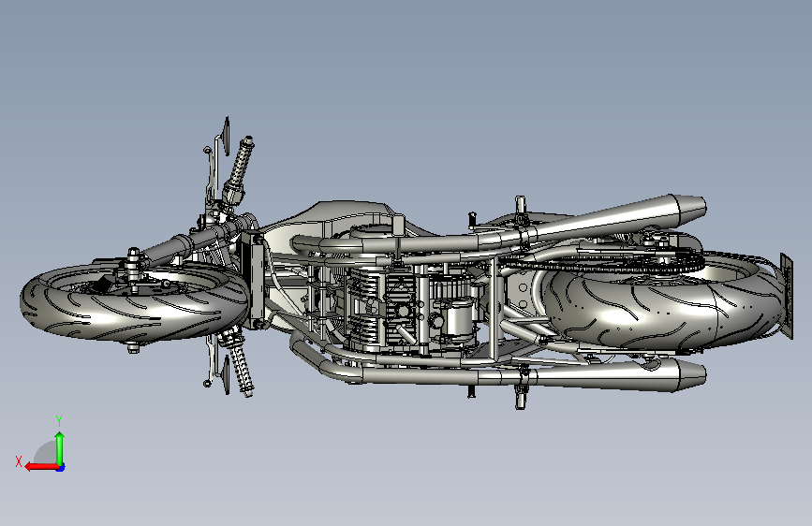Screen dimensions: 812x526
Task: Click the red X axis arrow of triad
Action: click(41, 467)
